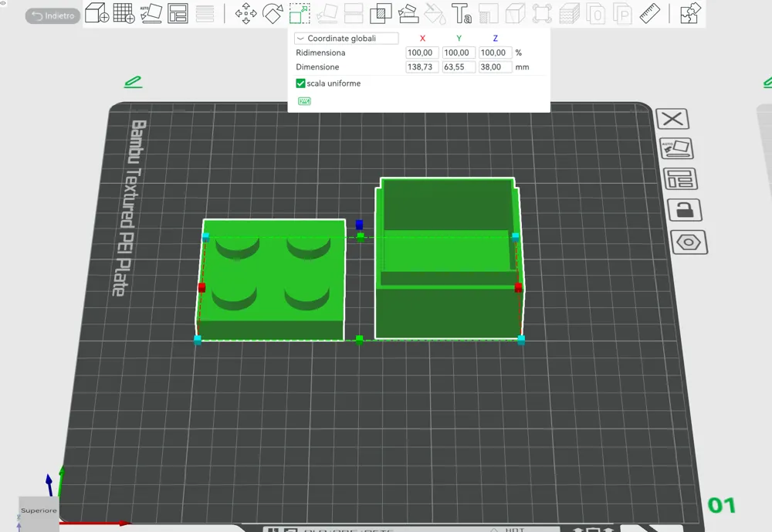This screenshot has height=532, width=772.
Task: Show keyboard shortcuts icon in scale panel
Action: tap(304, 101)
